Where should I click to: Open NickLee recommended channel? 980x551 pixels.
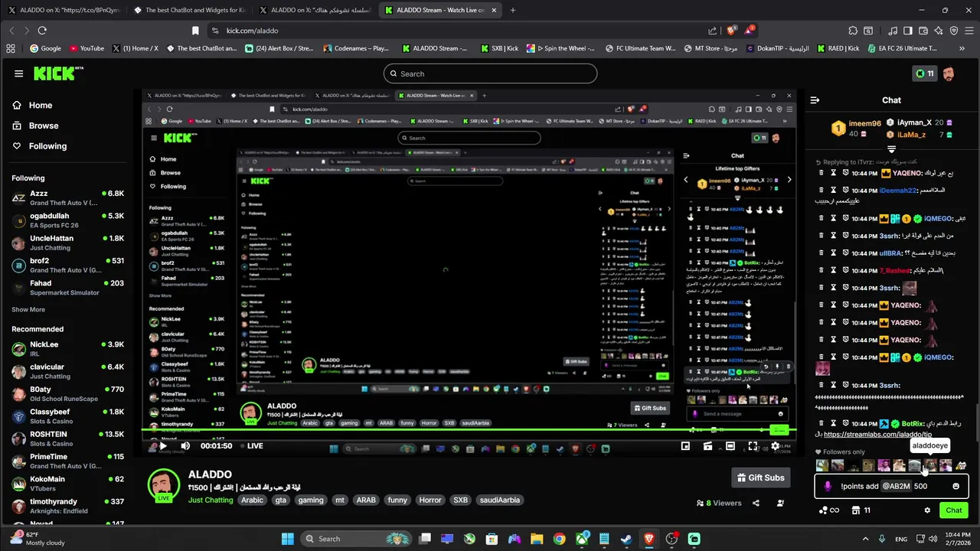coord(67,349)
